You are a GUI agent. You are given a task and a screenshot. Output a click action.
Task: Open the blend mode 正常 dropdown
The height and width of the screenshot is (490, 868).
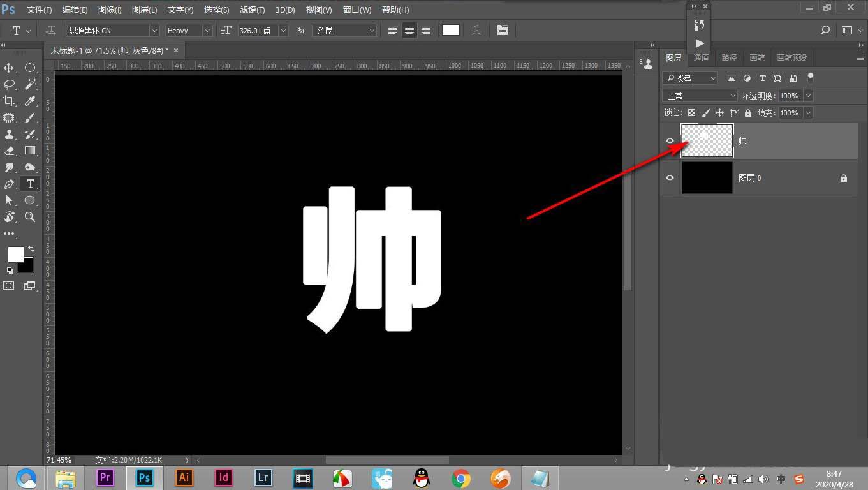coord(700,96)
